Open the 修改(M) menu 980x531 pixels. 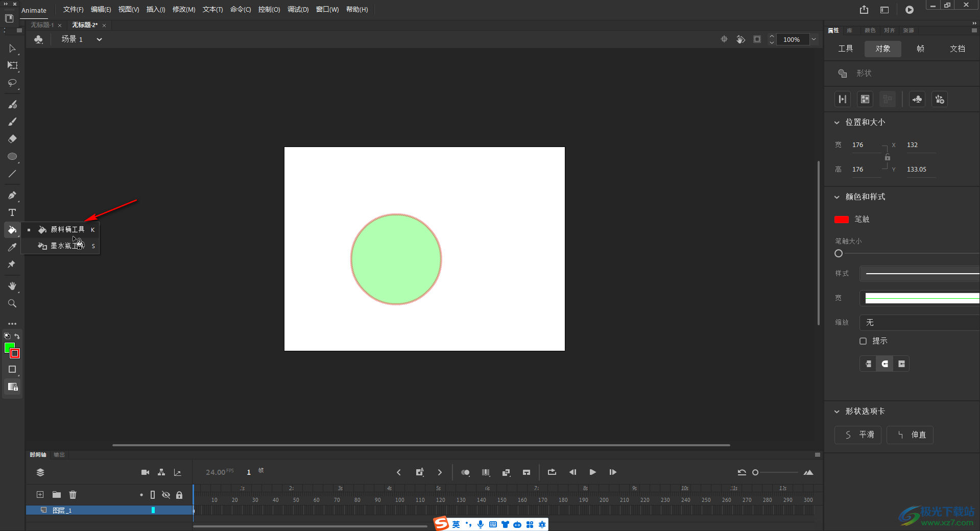[x=184, y=10]
